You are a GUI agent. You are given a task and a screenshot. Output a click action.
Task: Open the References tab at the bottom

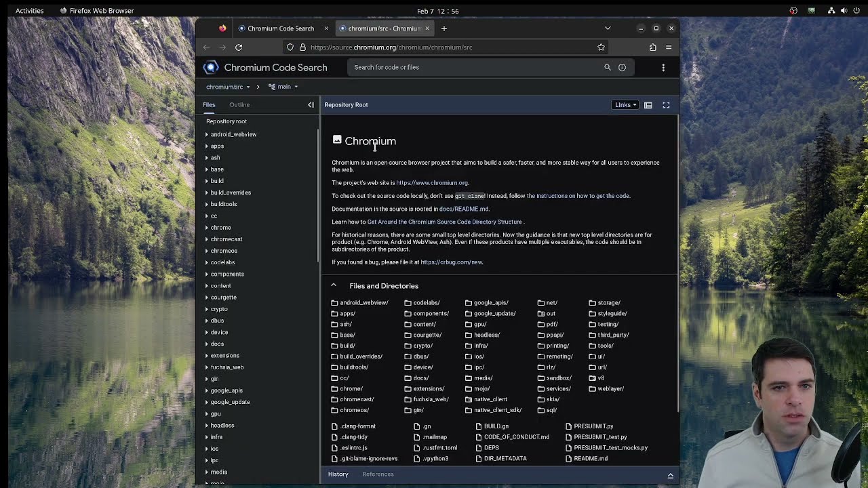point(378,474)
